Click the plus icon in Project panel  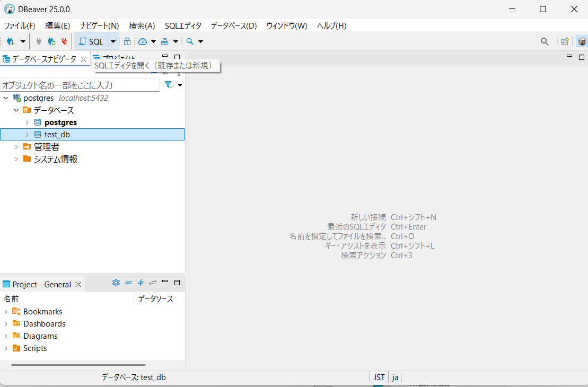coord(141,283)
